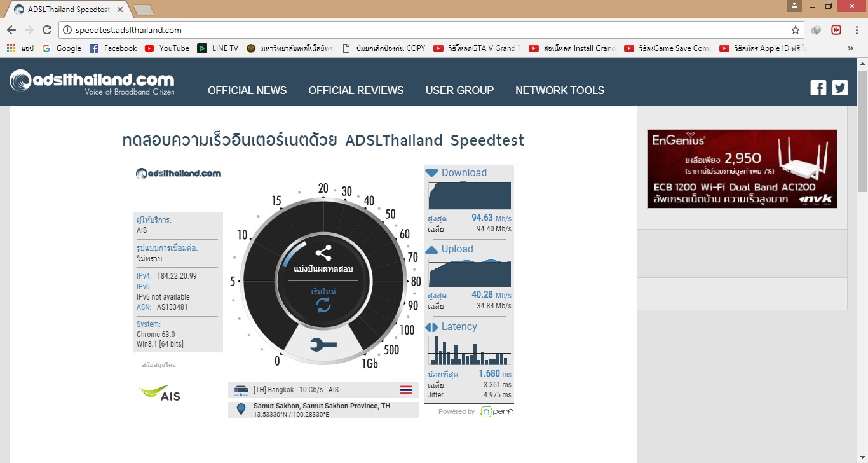The width and height of the screenshot is (868, 463).
Task: Open a new tab
Action: (144, 10)
